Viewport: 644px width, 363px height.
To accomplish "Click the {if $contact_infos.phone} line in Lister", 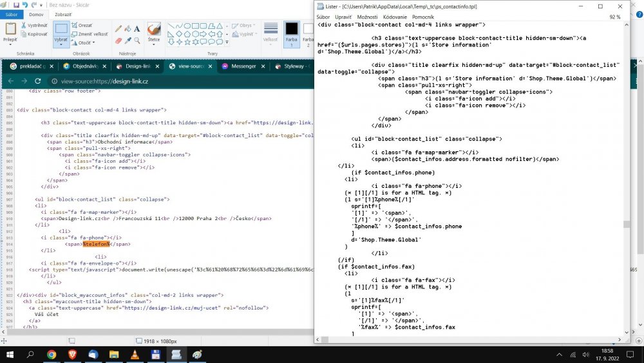I will coord(393,172).
